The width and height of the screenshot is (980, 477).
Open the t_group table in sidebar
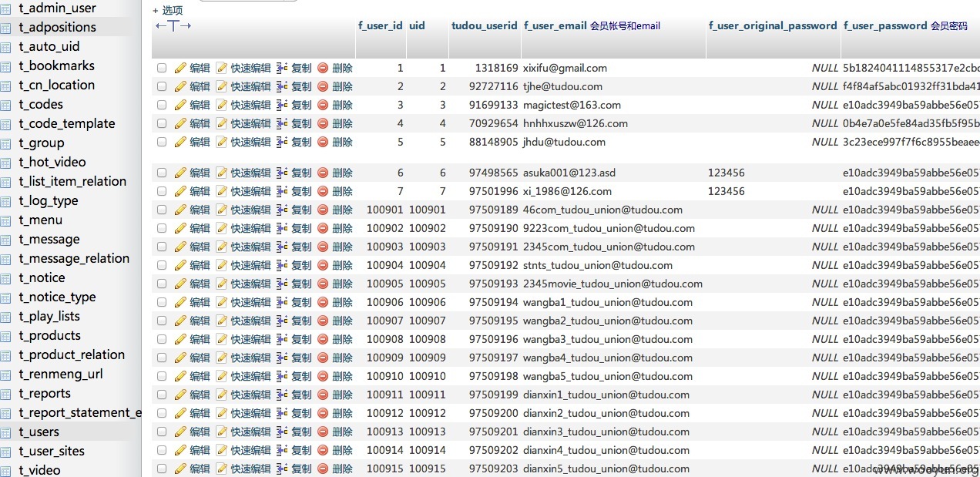[x=42, y=143]
